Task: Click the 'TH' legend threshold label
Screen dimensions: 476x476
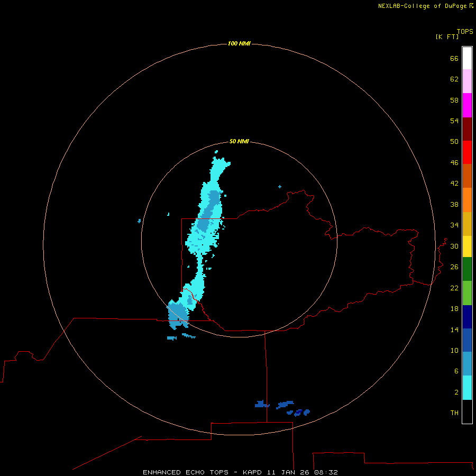Action: pos(454,413)
